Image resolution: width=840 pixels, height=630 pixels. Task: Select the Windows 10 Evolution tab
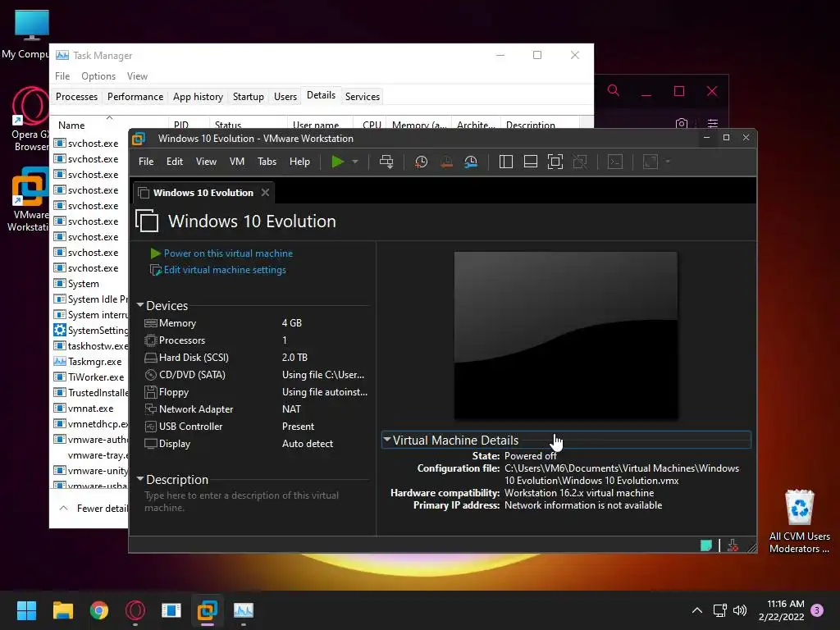[203, 193]
